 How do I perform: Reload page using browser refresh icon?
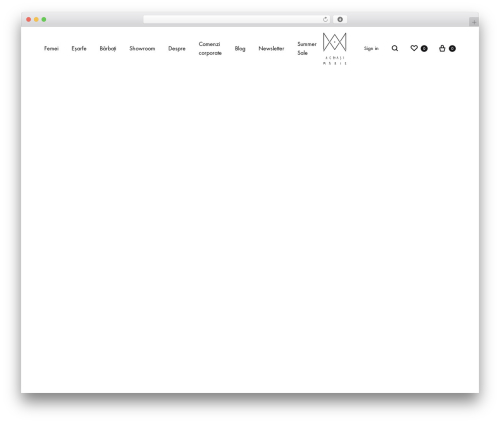[x=325, y=19]
